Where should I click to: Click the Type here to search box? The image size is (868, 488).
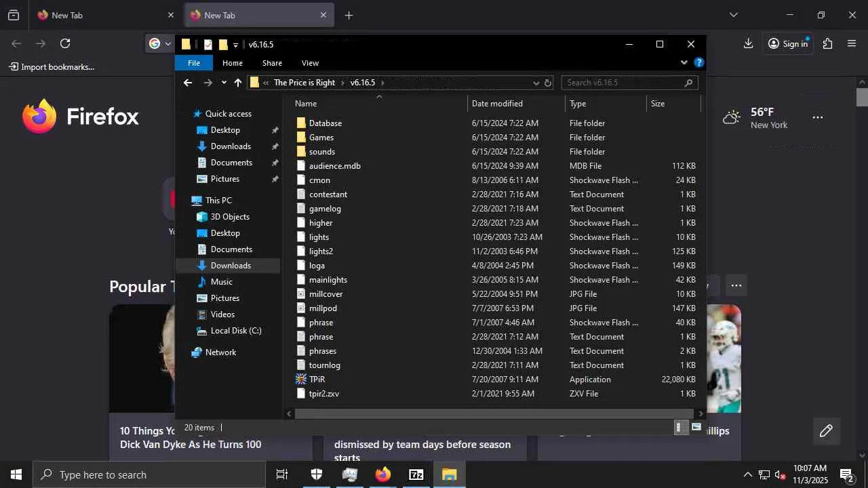tap(149, 474)
